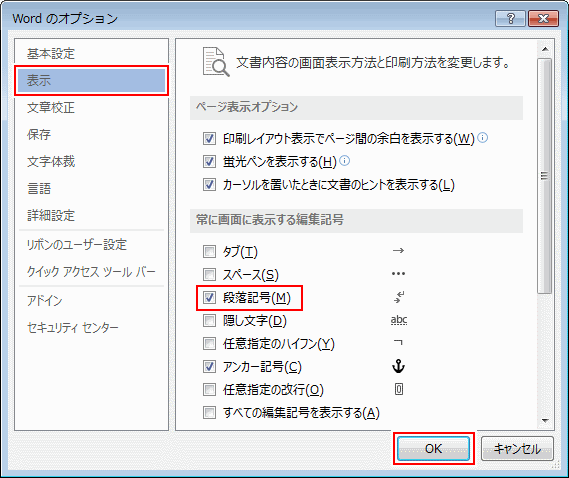This screenshot has width=569, height=478.
Task: Toggle カーソルを置いたときに文書のヒントを表示する checkbox
Action: pos(209,185)
